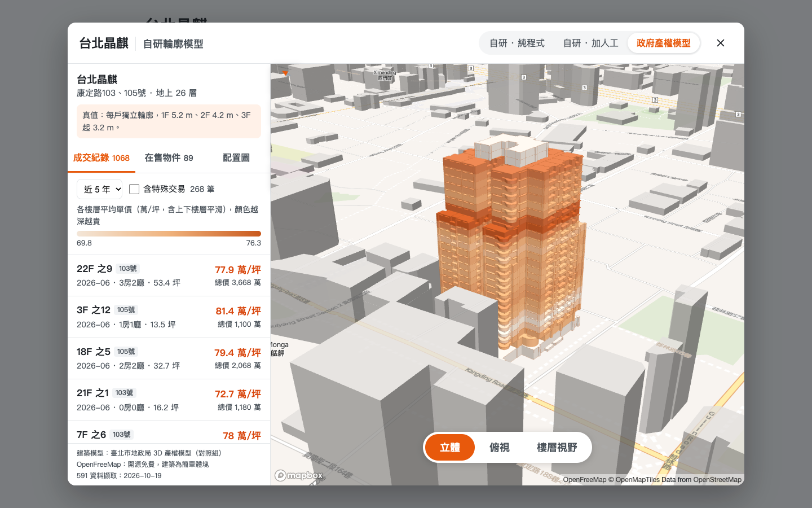Screen dimensions: 812x508
Task: Click the 591 資料擷取 date footer
Action: click(119, 476)
